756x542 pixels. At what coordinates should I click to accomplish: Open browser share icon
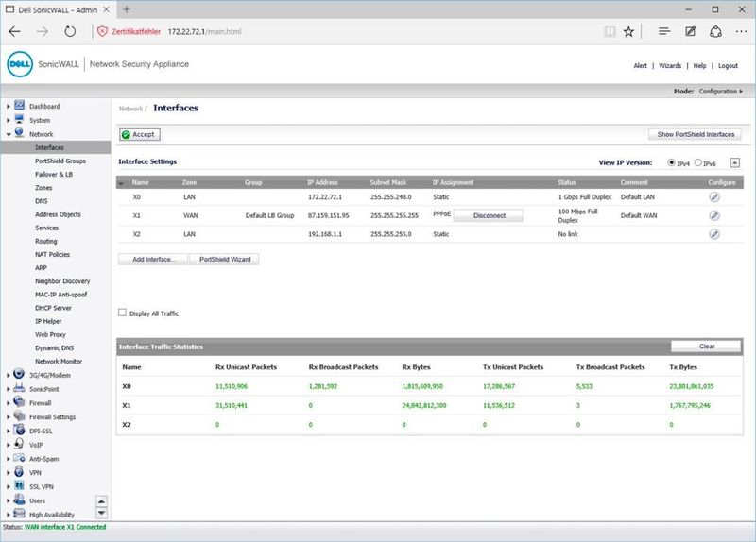[x=715, y=32]
